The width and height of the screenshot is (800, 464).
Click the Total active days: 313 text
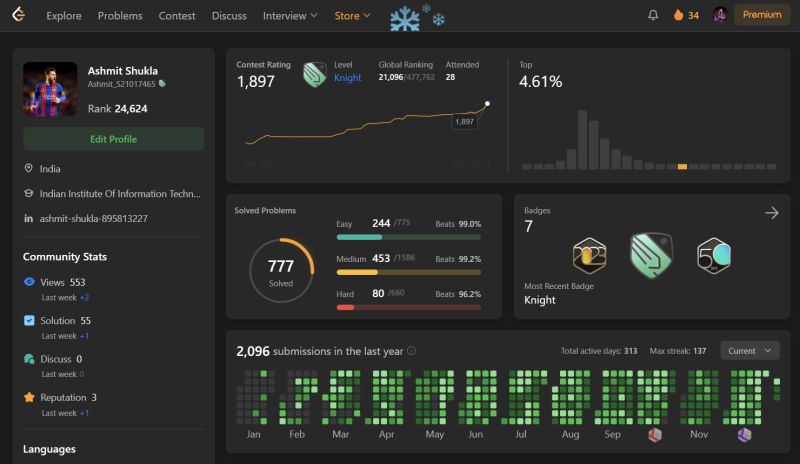[599, 351]
